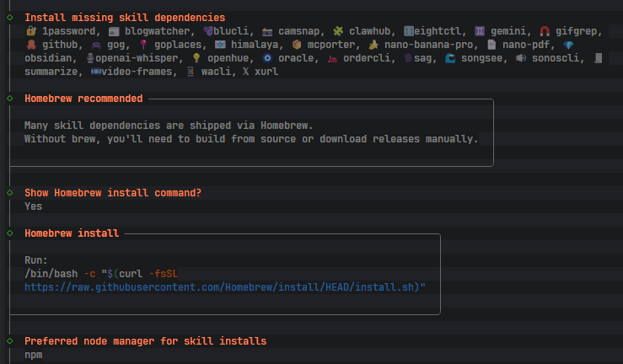Select the package icon next to mcporter
Image resolution: width=623 pixels, height=364 pixels.
[x=296, y=44]
